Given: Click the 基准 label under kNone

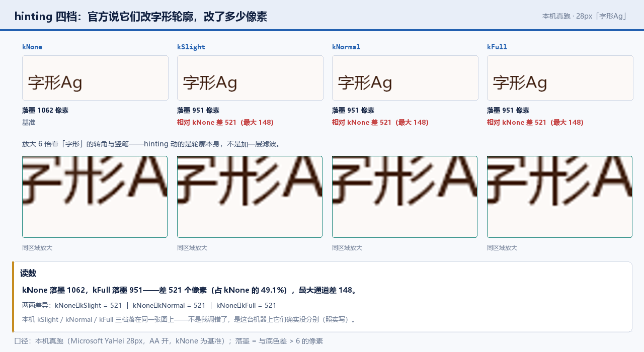Looking at the screenshot, I should (29, 123).
